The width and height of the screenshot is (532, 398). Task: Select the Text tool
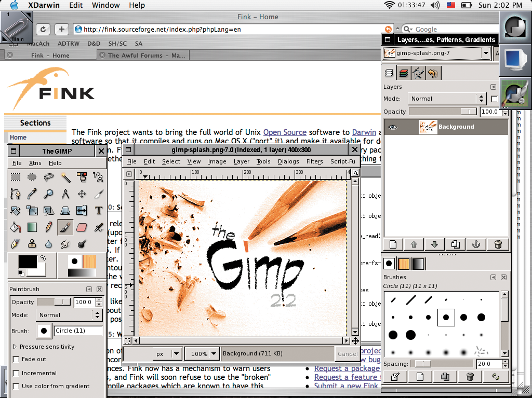pyautogui.click(x=98, y=211)
